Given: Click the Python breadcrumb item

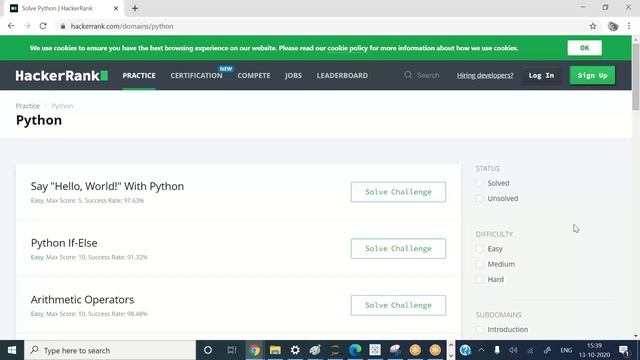Looking at the screenshot, I should [x=62, y=106].
